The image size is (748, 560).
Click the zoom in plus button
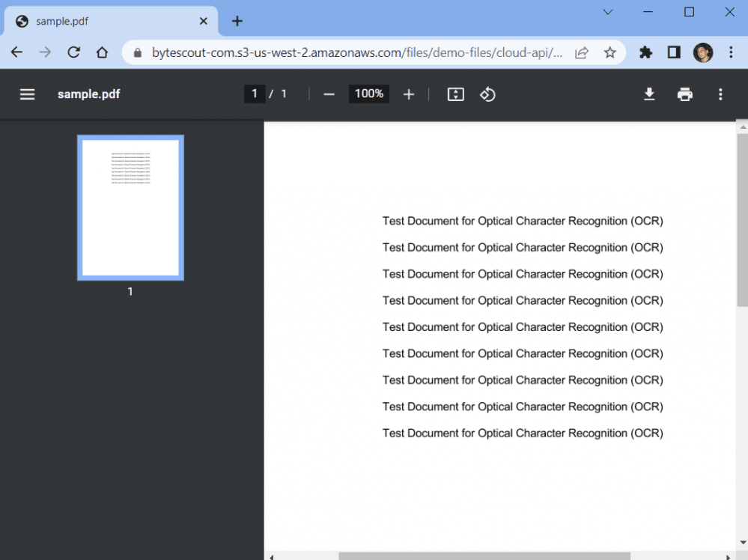(409, 94)
